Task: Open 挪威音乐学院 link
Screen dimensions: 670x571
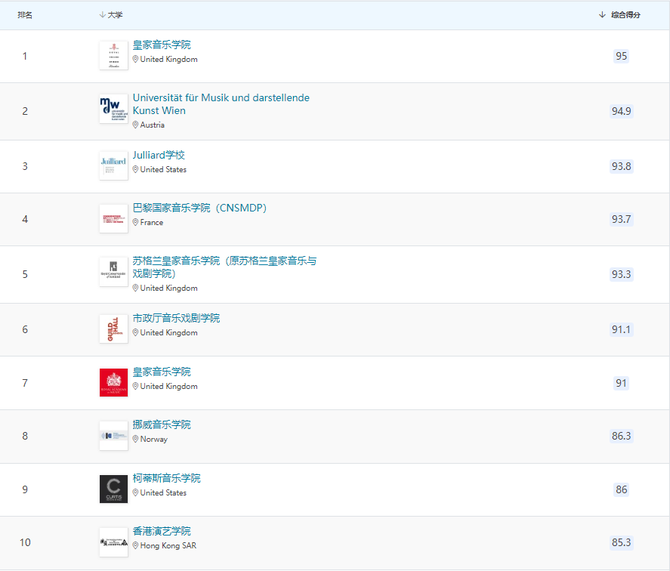Action: (x=162, y=424)
